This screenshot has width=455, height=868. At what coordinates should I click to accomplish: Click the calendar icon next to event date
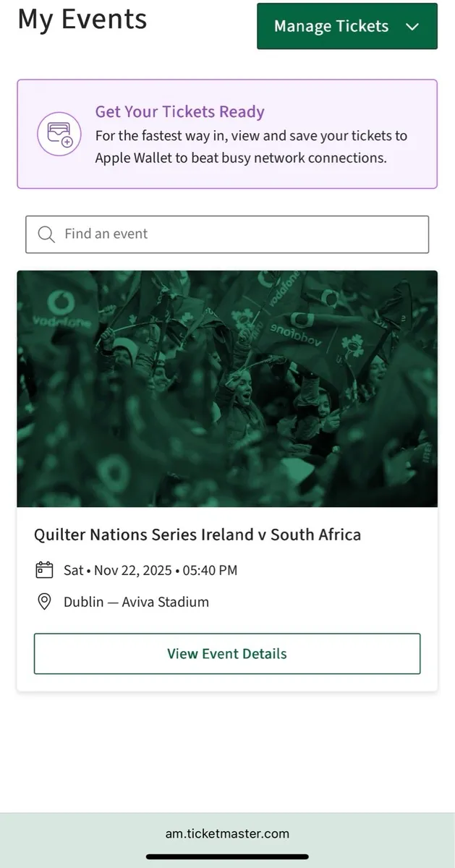point(44,570)
